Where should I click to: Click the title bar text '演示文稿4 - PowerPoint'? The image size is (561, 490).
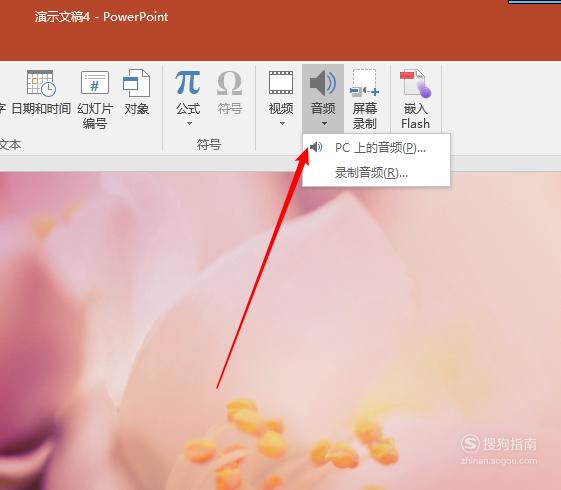102,17
